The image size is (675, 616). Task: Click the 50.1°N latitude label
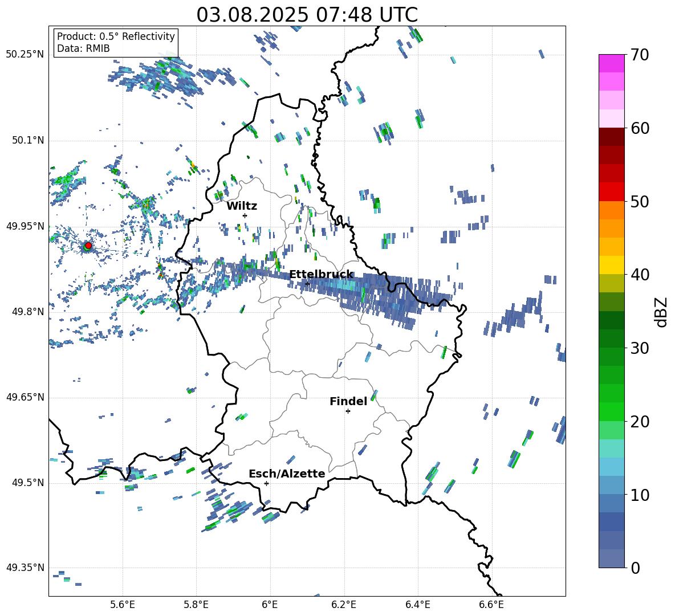[28, 141]
